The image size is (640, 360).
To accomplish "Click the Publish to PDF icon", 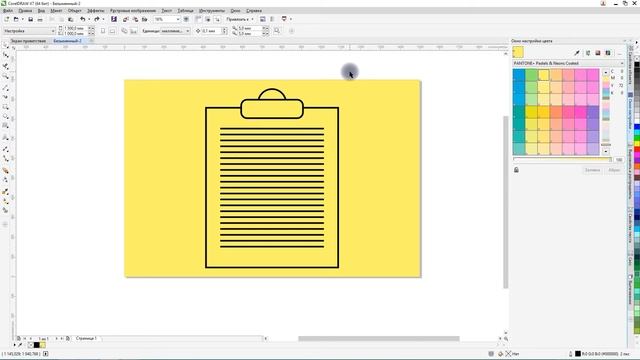I will click(x=144, y=19).
